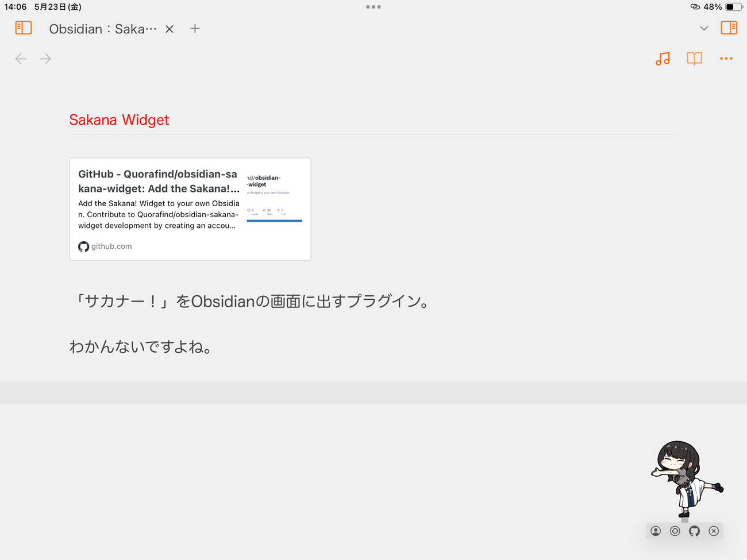Switch character with the person icon
747x560 pixels.
656,531
